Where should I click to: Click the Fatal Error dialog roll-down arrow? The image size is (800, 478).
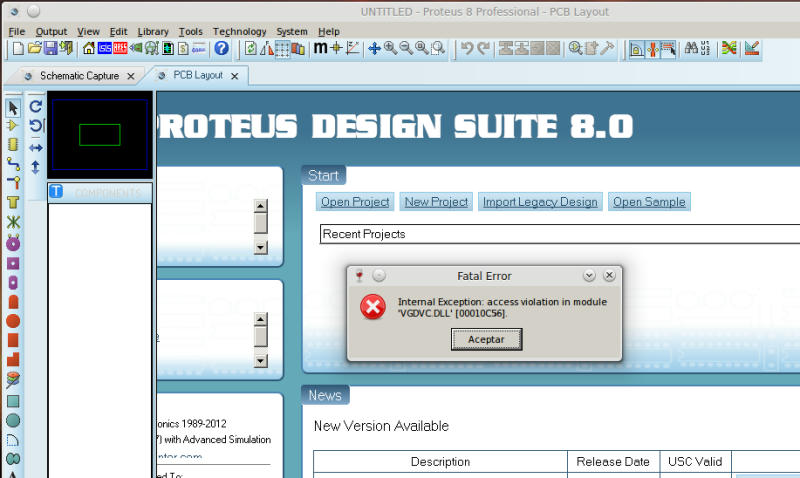(x=589, y=275)
